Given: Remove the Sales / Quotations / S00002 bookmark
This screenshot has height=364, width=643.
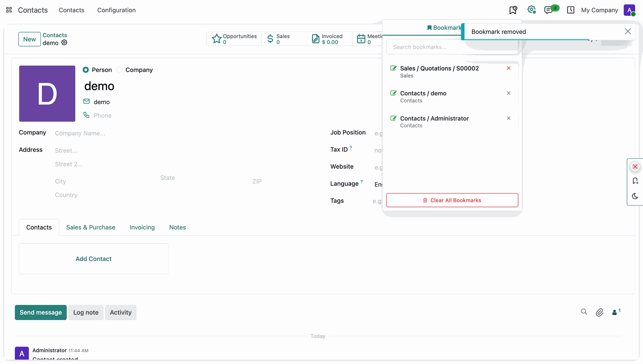Looking at the screenshot, I should click(x=509, y=68).
